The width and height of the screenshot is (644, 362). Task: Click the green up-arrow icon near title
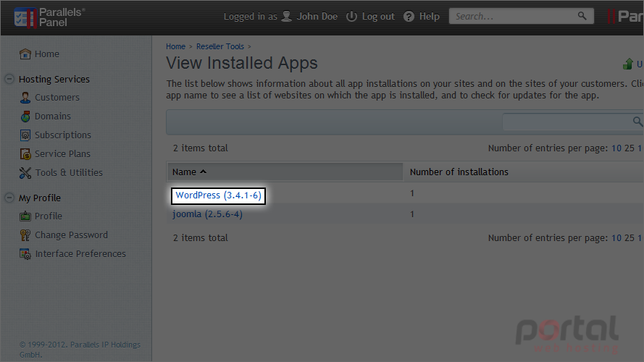tap(627, 64)
